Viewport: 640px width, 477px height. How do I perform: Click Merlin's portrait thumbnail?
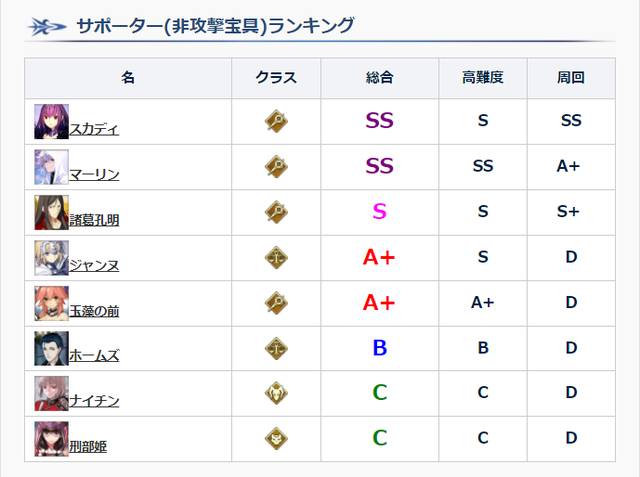[51, 166]
